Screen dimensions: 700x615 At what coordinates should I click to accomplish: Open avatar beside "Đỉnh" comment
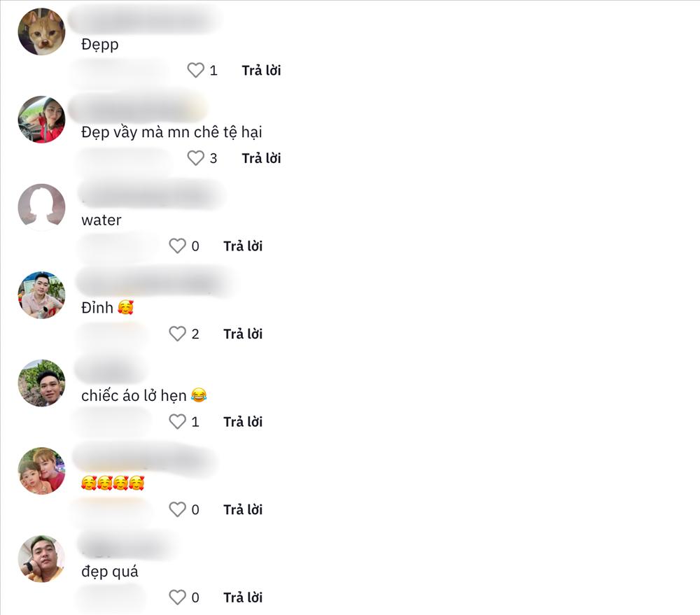[x=41, y=295]
